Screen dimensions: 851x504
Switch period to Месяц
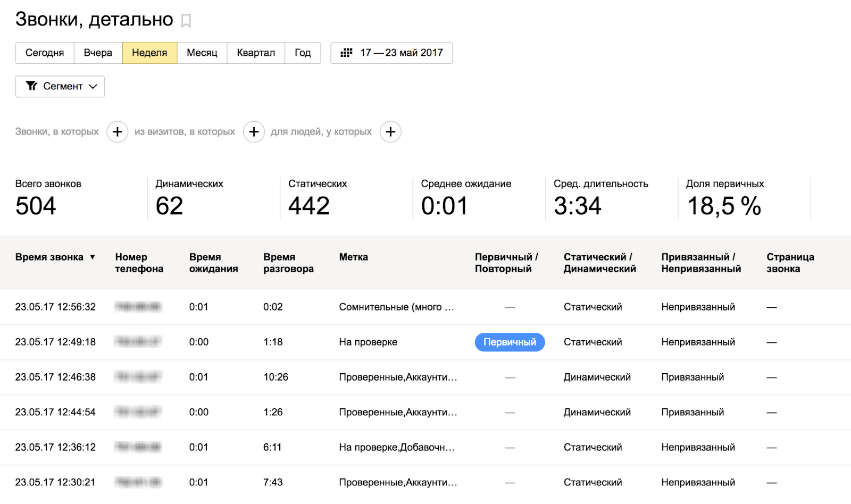202,53
